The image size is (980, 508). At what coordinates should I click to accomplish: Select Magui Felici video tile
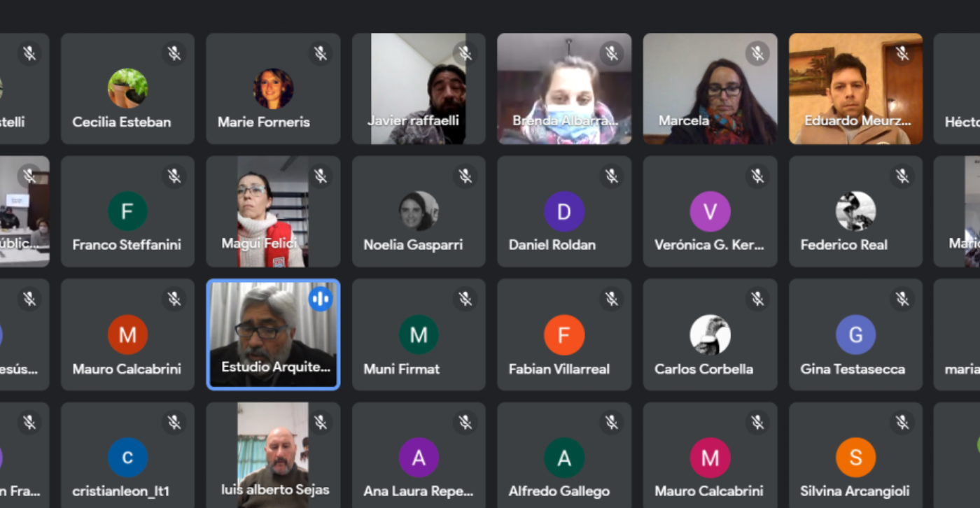coord(273,211)
